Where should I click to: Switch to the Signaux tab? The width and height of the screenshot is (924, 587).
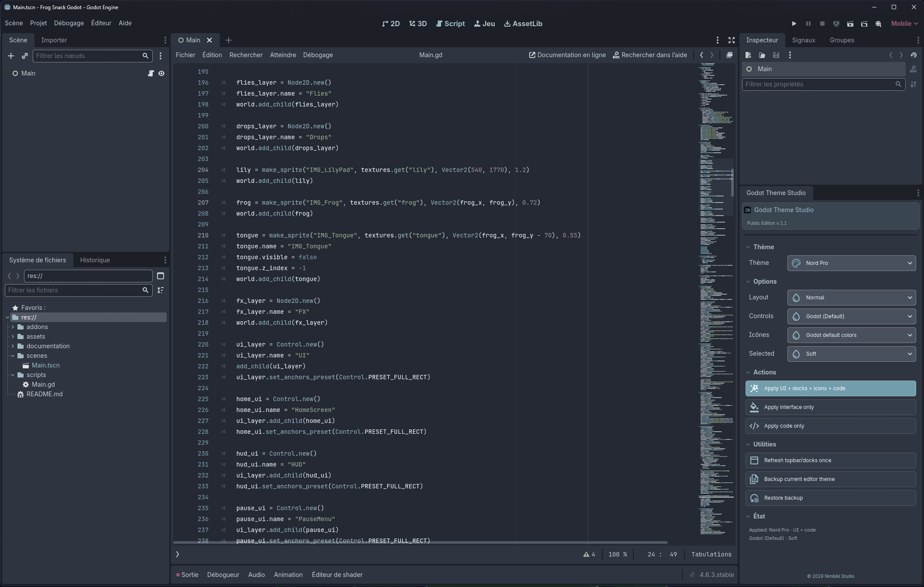[804, 40]
